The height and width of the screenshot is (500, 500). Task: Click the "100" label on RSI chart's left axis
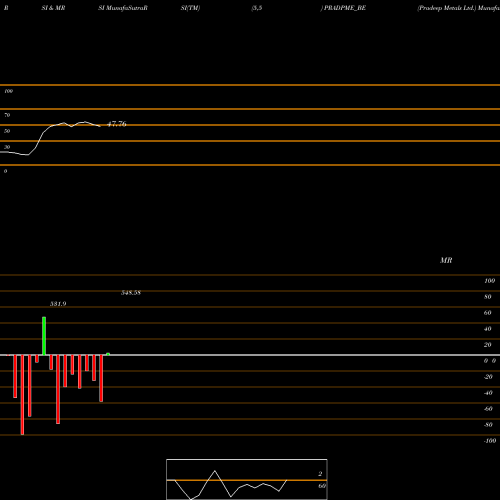(x=8, y=91)
